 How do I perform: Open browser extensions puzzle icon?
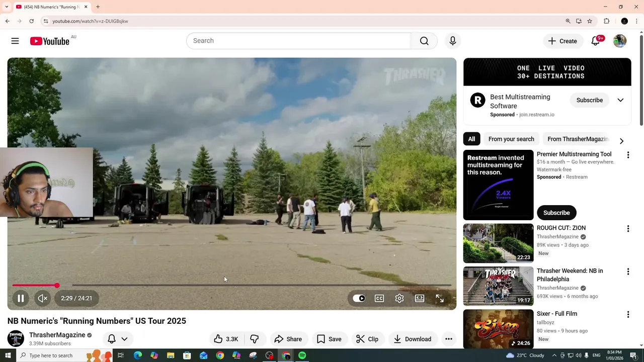(606, 21)
